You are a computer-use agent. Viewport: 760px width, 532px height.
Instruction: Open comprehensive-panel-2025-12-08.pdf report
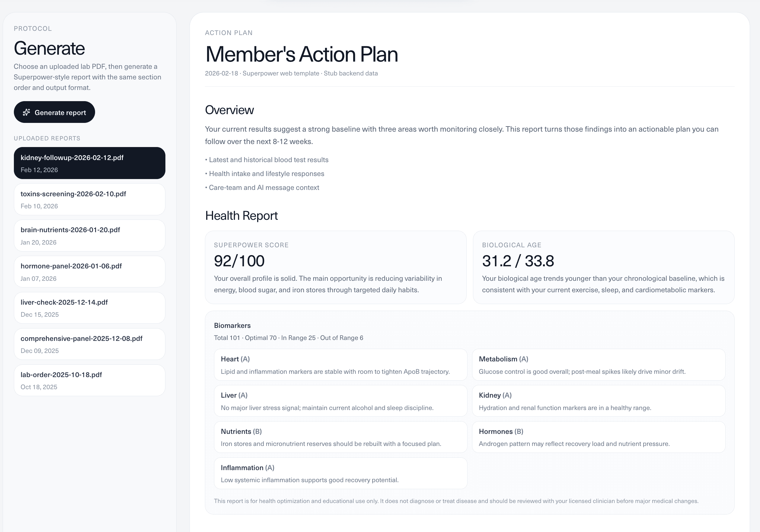(x=89, y=344)
